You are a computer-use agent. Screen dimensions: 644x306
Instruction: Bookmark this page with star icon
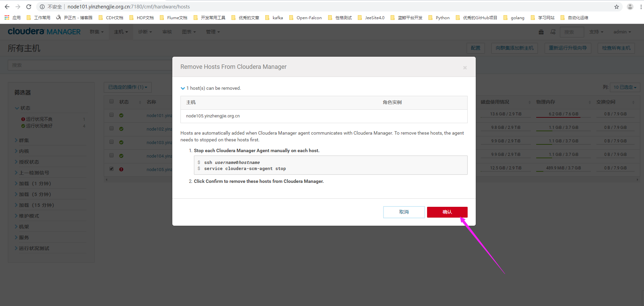(x=617, y=7)
